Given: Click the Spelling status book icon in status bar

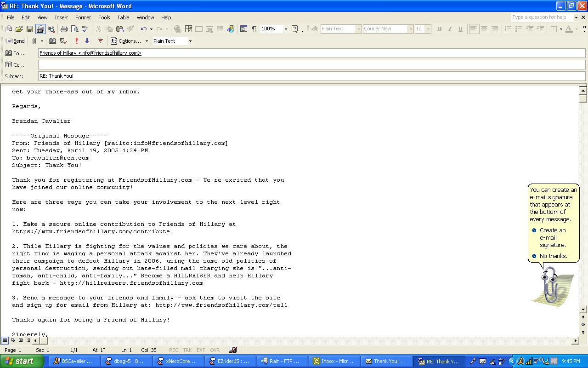Looking at the screenshot, I should (x=232, y=350).
